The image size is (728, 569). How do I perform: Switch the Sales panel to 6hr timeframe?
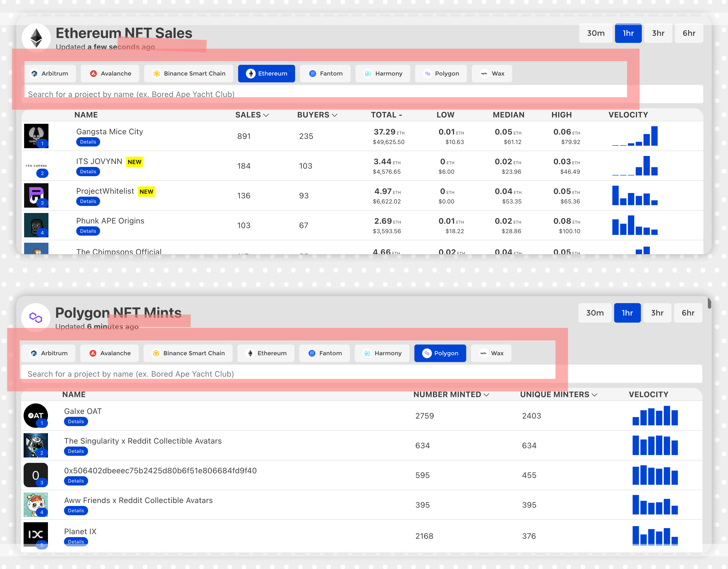point(689,33)
